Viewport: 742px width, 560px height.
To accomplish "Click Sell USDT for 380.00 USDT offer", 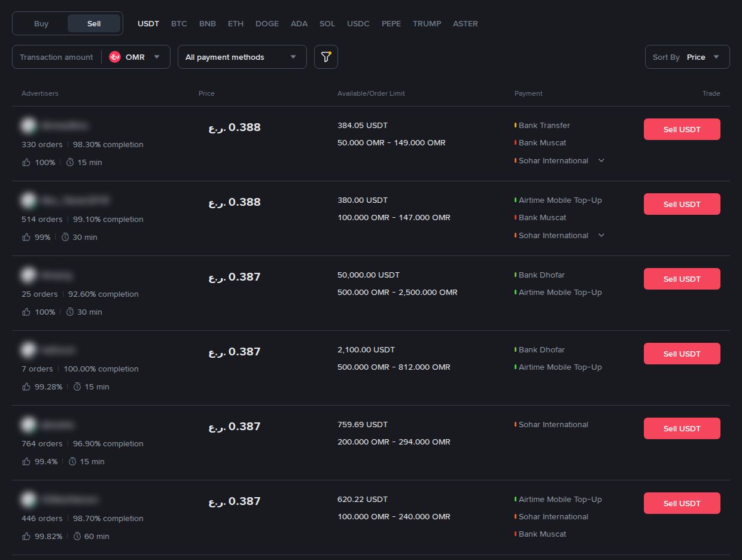I will pyautogui.click(x=682, y=204).
